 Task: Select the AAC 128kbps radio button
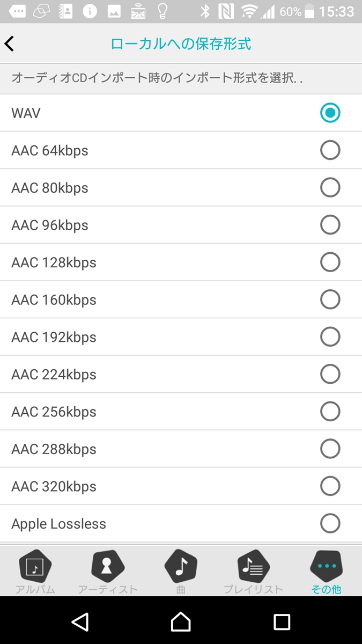(x=330, y=262)
